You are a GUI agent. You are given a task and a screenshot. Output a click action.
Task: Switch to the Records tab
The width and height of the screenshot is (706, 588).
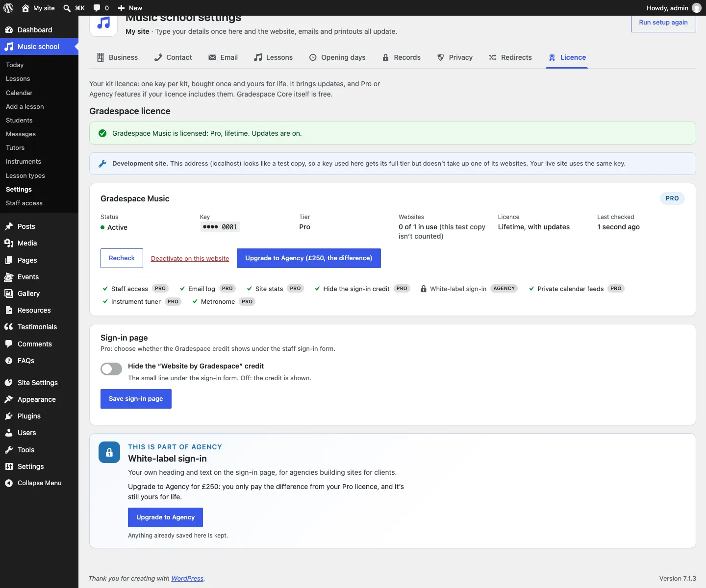click(x=401, y=57)
